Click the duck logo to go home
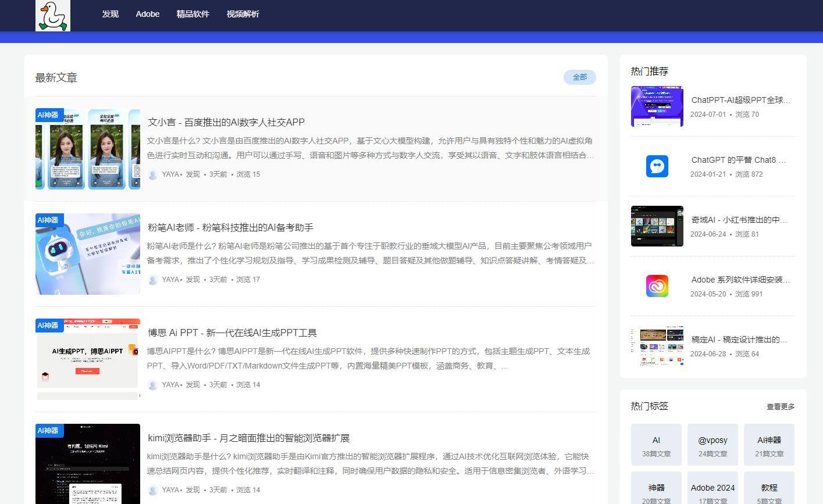The width and height of the screenshot is (823, 504). [x=52, y=16]
